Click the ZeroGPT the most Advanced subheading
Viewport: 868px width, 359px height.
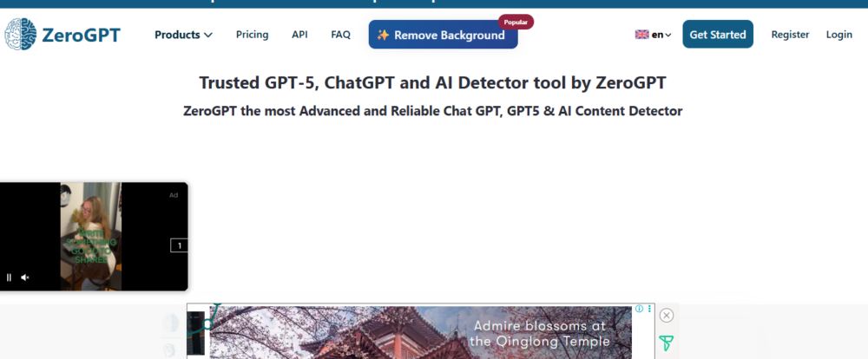tap(433, 111)
